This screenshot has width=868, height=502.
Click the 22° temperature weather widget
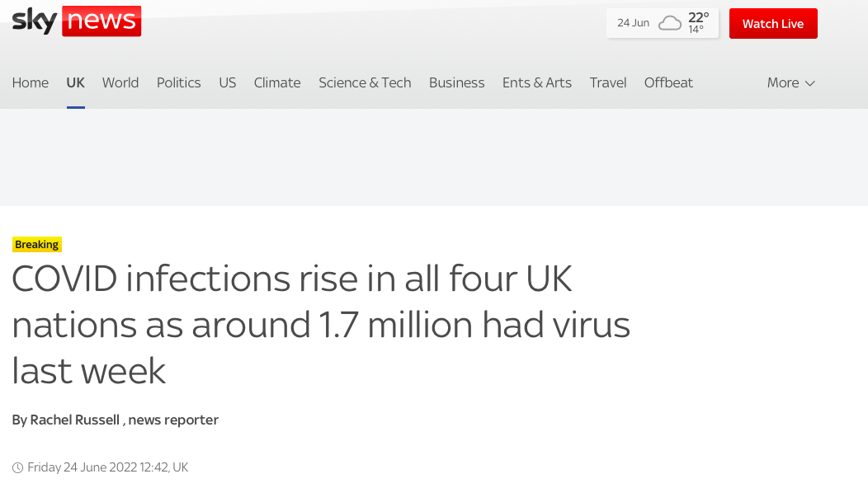tap(697, 22)
